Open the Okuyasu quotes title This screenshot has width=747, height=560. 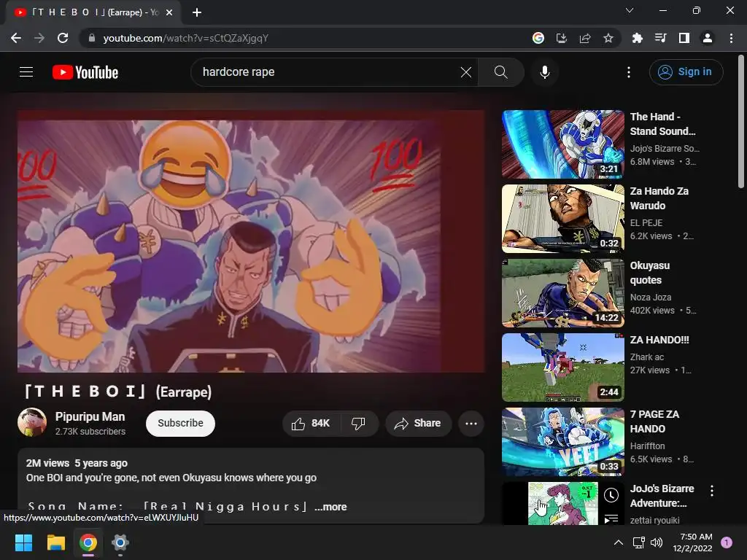[x=650, y=273]
